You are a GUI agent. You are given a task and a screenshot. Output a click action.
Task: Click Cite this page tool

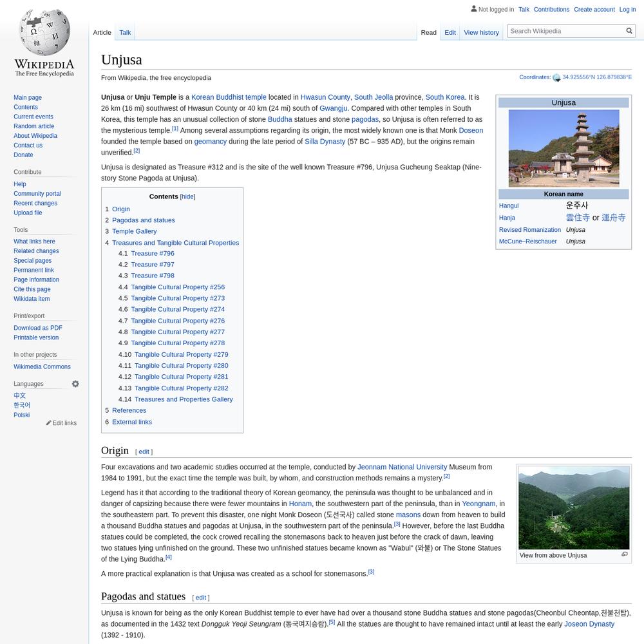32,289
